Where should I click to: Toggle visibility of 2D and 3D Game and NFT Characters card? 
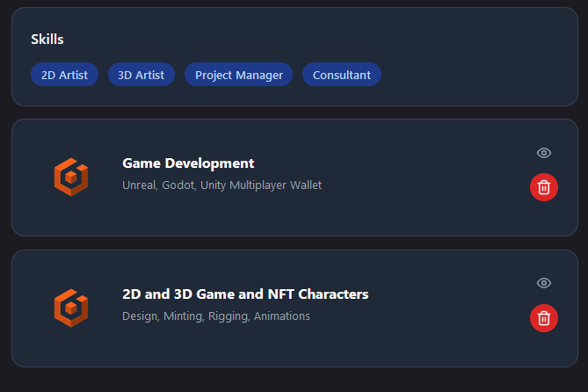tap(544, 283)
